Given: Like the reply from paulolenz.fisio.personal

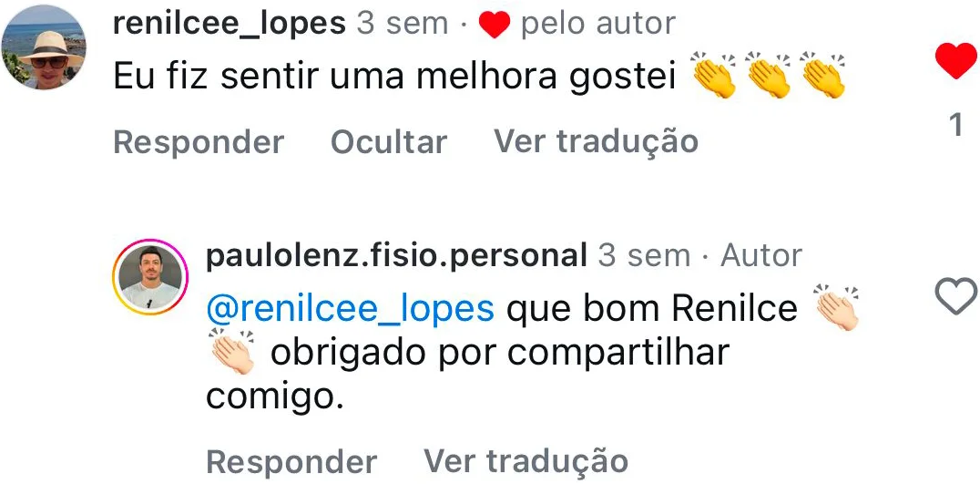Looking at the screenshot, I should (955, 297).
